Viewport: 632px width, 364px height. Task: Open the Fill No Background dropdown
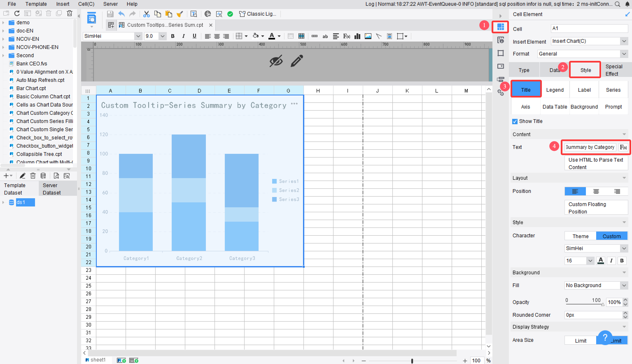(x=596, y=285)
